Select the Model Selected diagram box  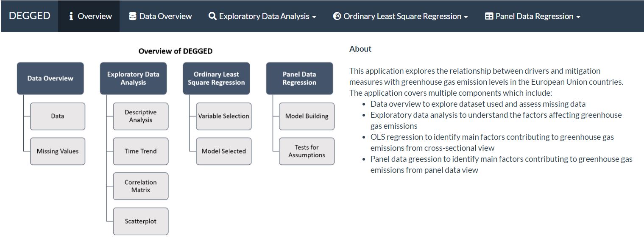pyautogui.click(x=224, y=151)
